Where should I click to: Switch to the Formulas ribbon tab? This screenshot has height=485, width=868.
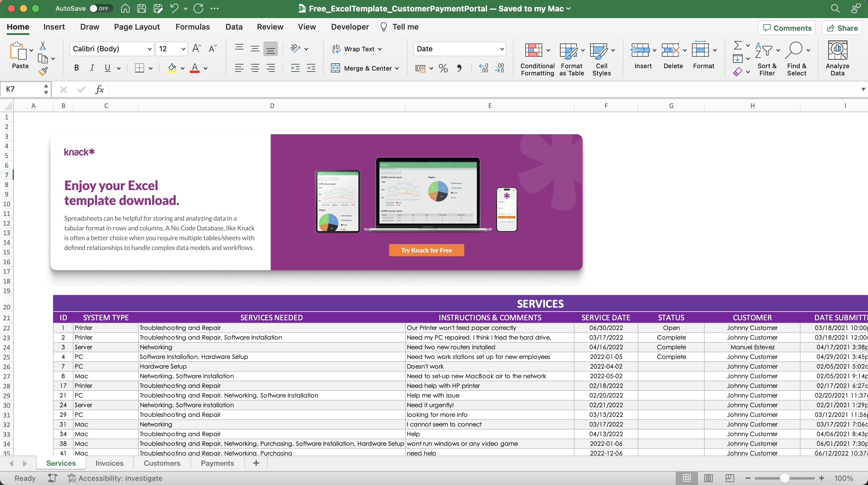click(193, 27)
